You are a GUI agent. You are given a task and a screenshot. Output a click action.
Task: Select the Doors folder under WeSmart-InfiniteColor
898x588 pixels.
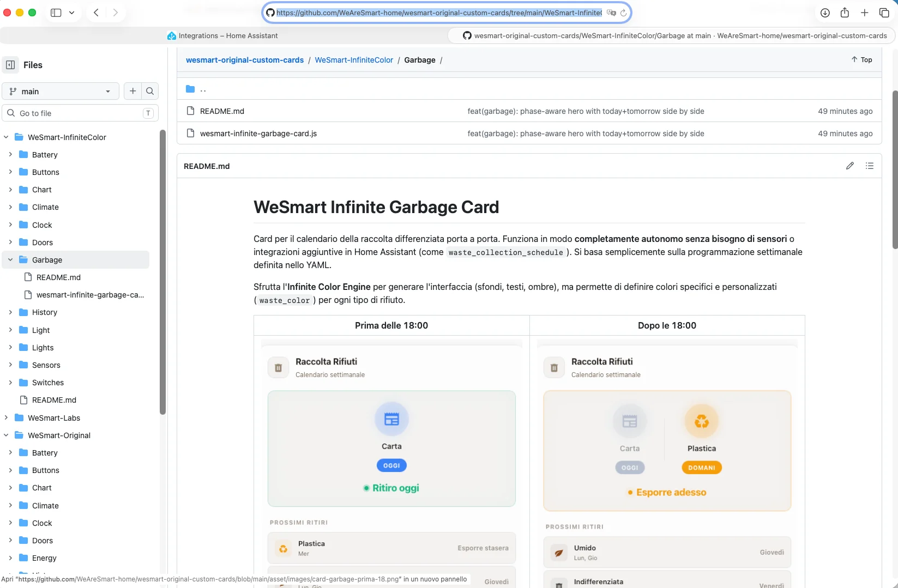[43, 243]
